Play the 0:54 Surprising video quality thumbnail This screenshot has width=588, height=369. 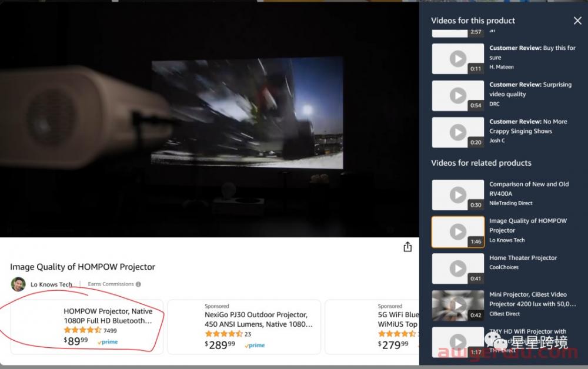click(458, 96)
